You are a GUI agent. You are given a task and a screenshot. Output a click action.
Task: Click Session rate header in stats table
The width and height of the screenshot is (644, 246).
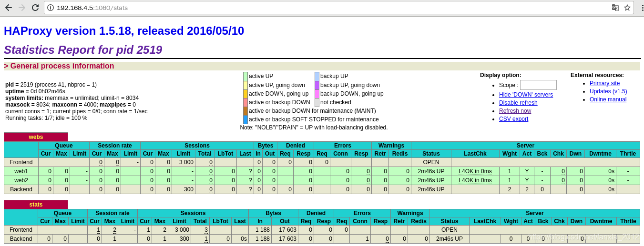click(112, 213)
